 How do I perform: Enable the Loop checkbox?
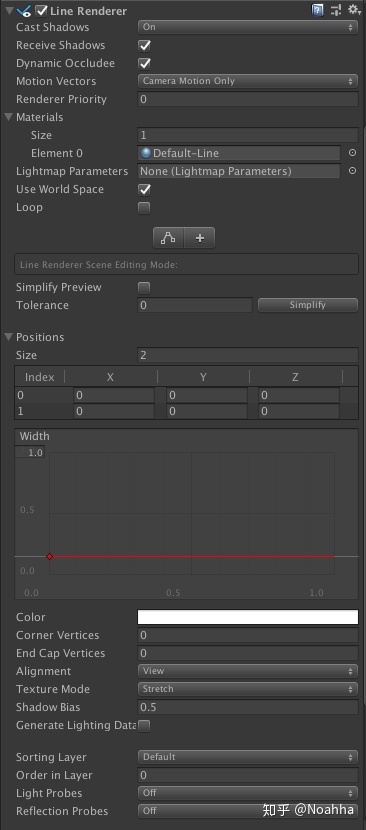[144, 208]
